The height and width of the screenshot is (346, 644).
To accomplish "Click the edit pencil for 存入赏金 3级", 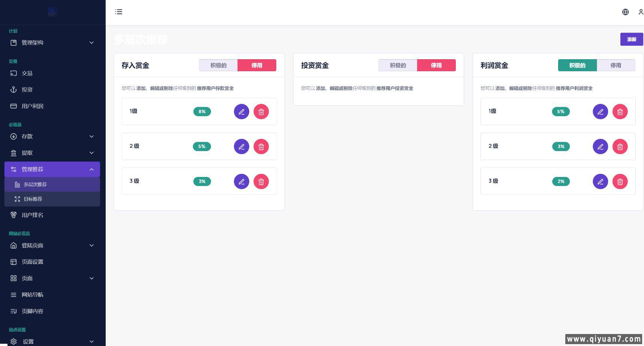I will [x=241, y=181].
